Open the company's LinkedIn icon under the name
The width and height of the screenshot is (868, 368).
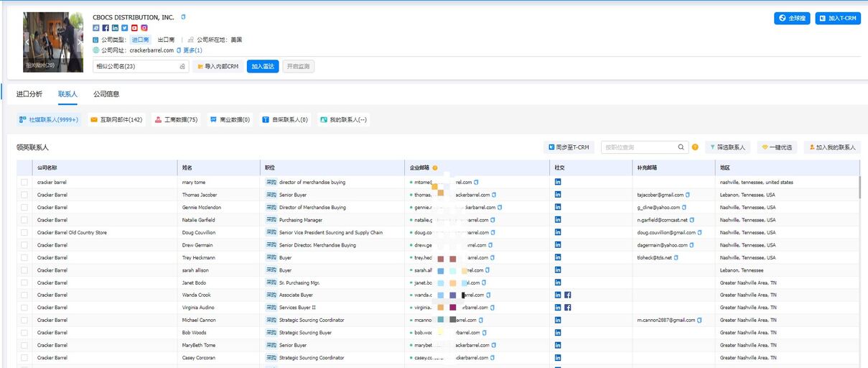[115, 28]
